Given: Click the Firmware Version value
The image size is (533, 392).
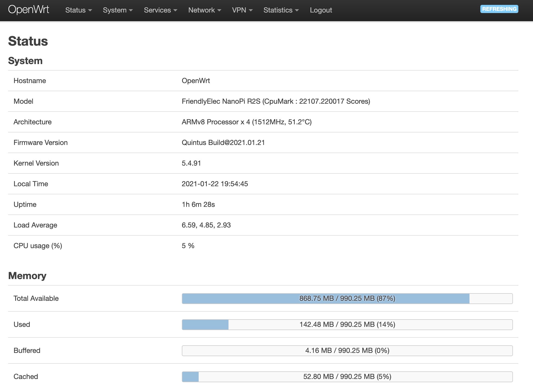Looking at the screenshot, I should (x=223, y=143).
